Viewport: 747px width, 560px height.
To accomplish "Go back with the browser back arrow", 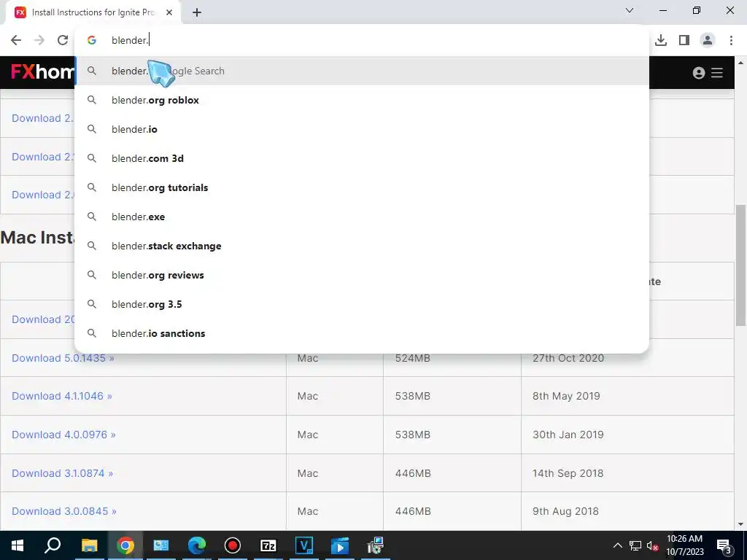I will coord(16,40).
